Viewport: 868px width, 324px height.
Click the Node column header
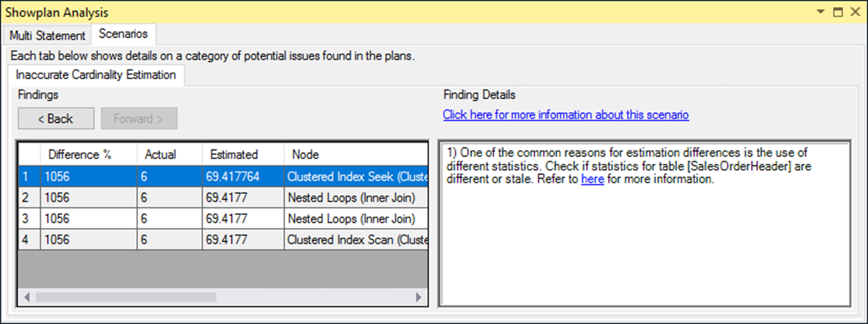[356, 155]
